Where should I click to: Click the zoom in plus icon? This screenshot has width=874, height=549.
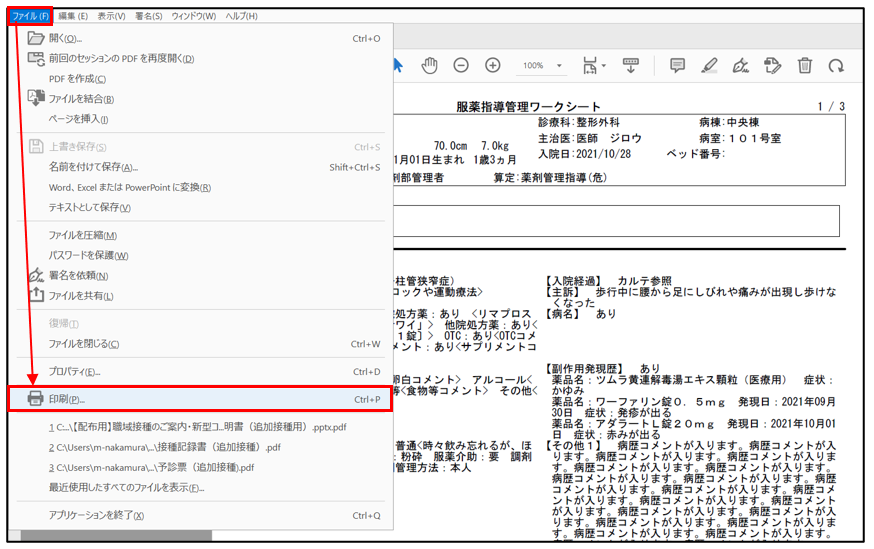pyautogui.click(x=493, y=65)
